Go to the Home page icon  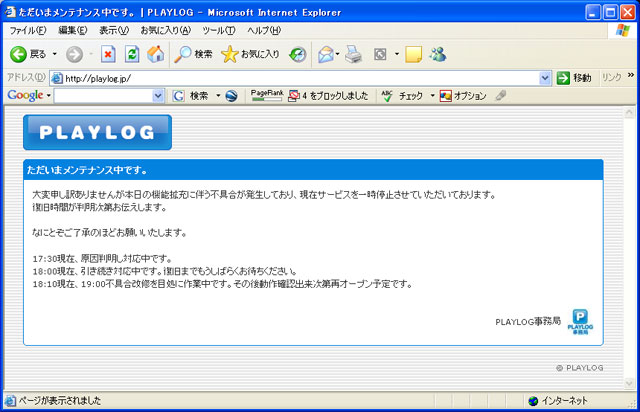click(156, 54)
